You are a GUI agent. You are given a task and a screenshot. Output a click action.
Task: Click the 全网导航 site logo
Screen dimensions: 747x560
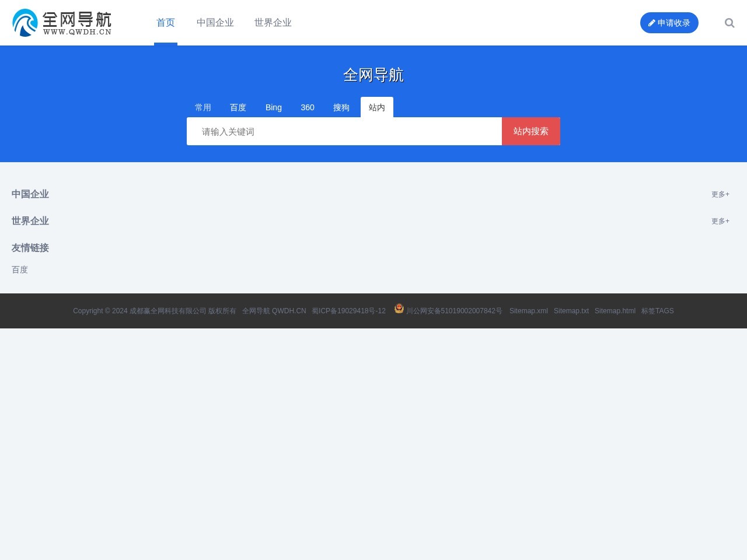(x=62, y=23)
